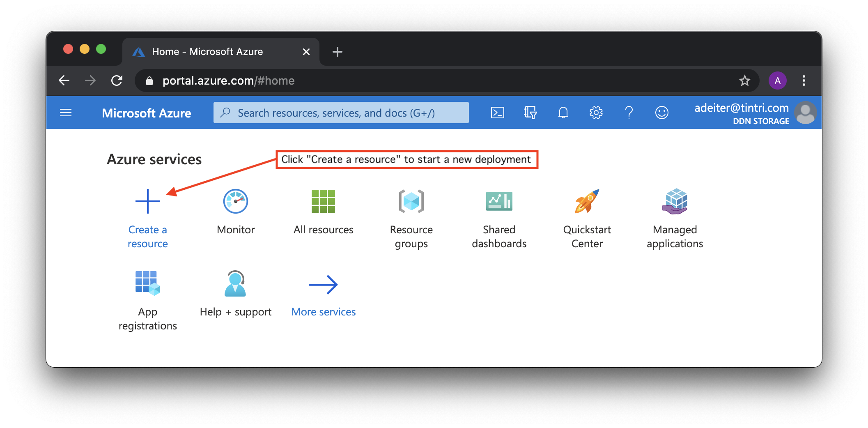This screenshot has width=868, height=428.
Task: Show notifications bell panel
Action: click(563, 113)
